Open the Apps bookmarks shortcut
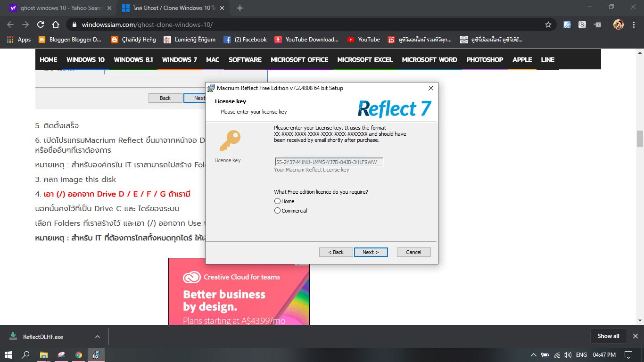This screenshot has height=362, width=644. coord(19,40)
